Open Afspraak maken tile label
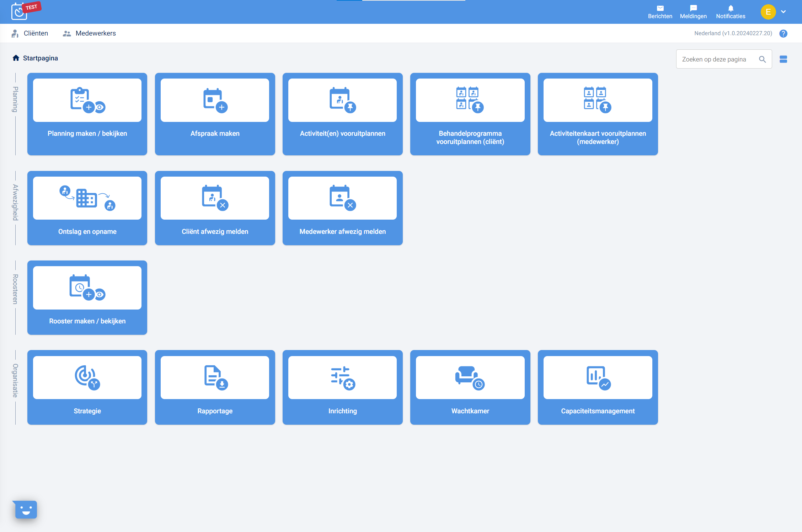This screenshot has width=802, height=532. (215, 134)
